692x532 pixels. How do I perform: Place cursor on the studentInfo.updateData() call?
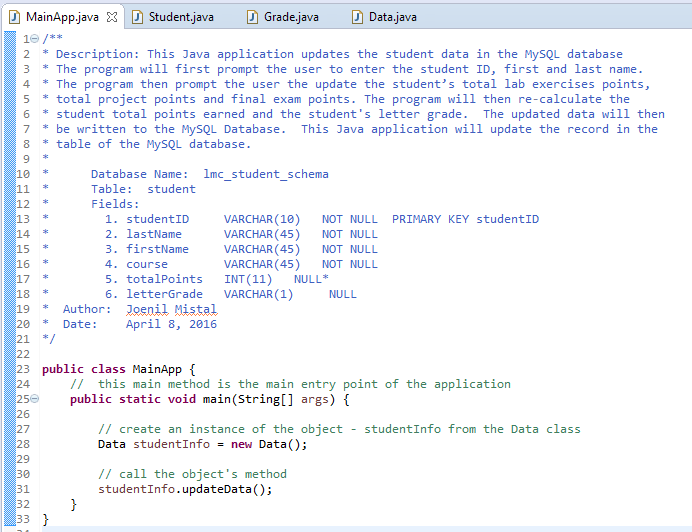click(x=184, y=489)
